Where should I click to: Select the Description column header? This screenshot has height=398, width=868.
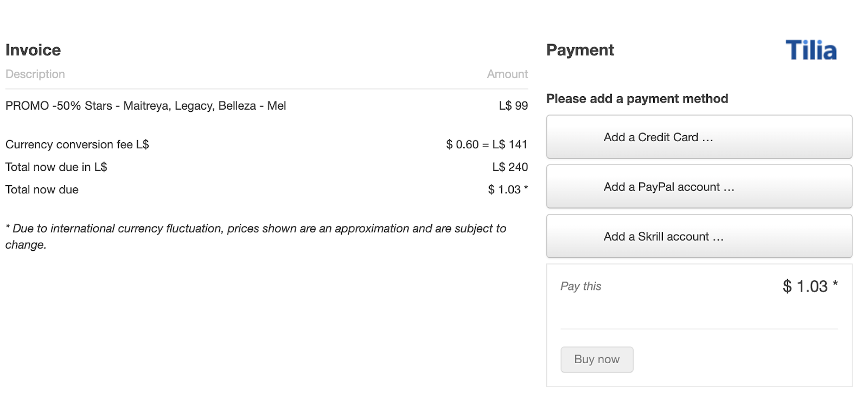pos(35,74)
